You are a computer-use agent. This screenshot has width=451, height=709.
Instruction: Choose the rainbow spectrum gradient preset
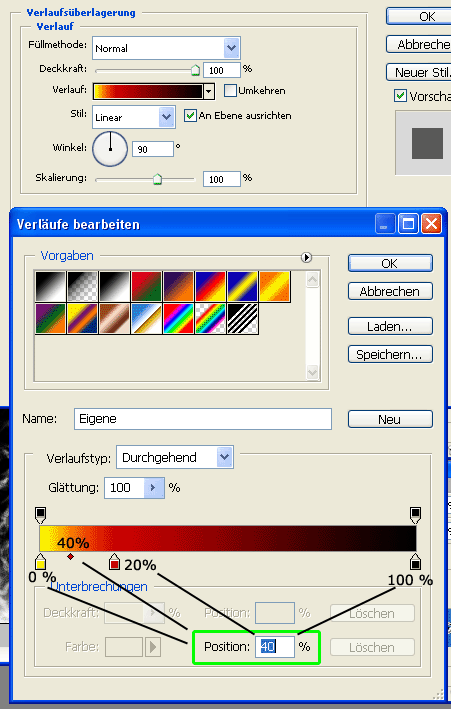tap(178, 319)
